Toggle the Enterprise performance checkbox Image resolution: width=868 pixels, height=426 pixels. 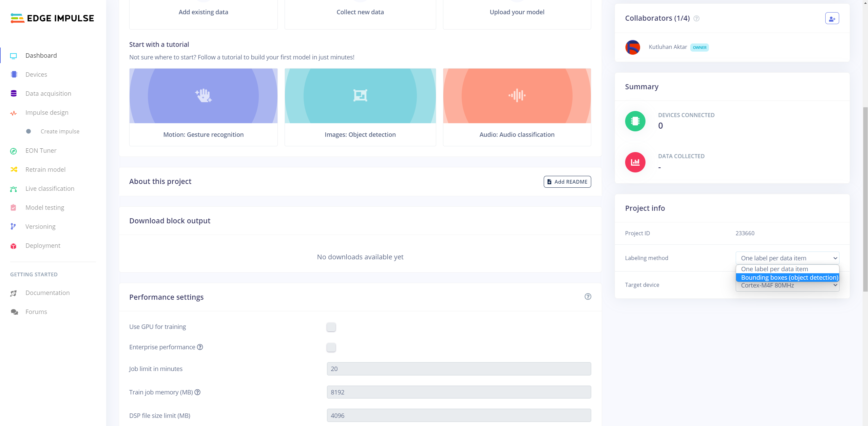coord(331,347)
